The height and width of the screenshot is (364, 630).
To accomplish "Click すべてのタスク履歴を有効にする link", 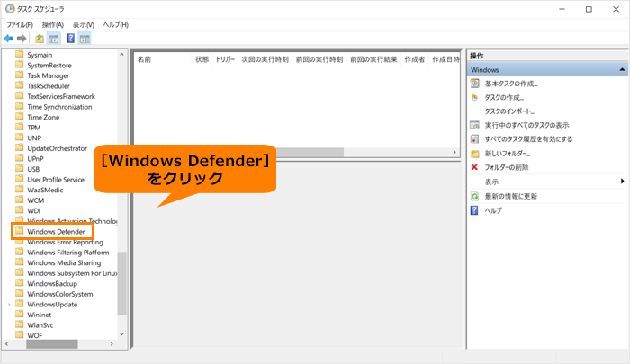I will 528,139.
